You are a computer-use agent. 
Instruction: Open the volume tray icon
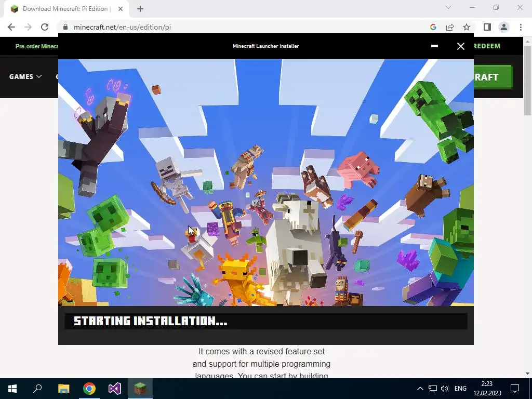pyautogui.click(x=445, y=389)
